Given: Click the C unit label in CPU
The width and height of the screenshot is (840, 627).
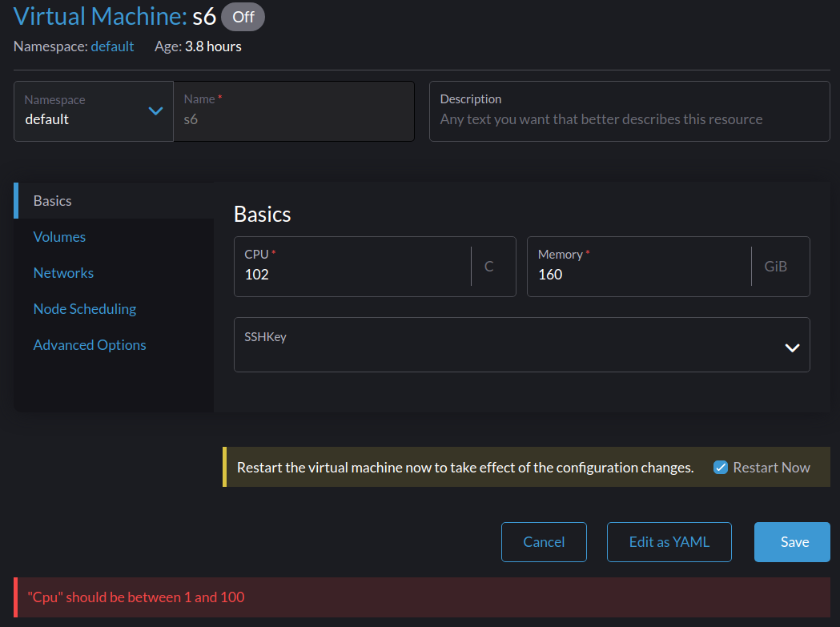Looking at the screenshot, I should (x=488, y=267).
